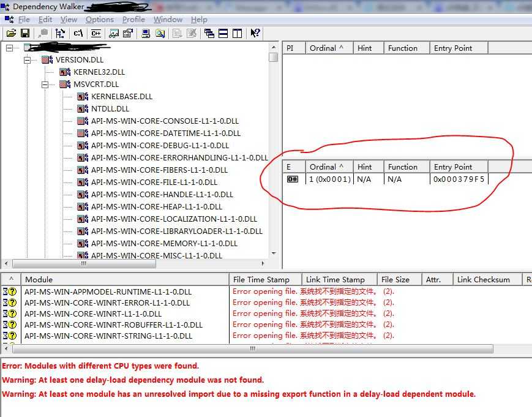Sort module list by File Time Stamp
Image resolution: width=532 pixels, height=417 pixels.
266,280
